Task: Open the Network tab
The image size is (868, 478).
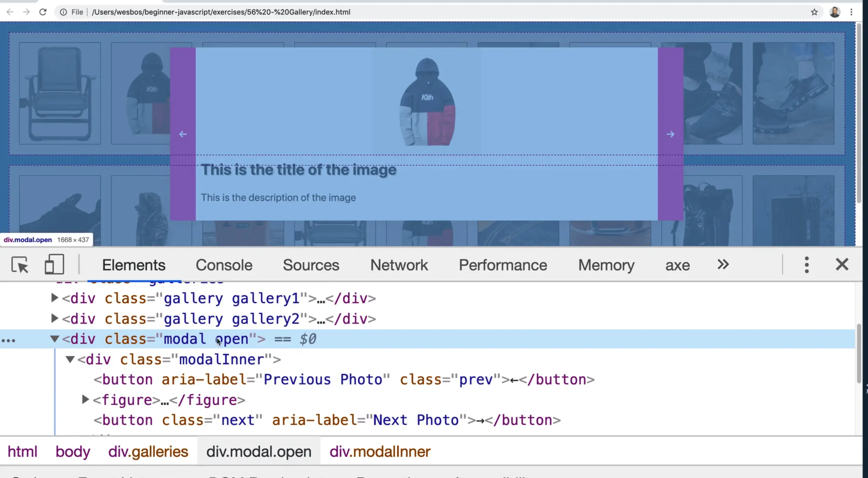Action: tap(399, 265)
